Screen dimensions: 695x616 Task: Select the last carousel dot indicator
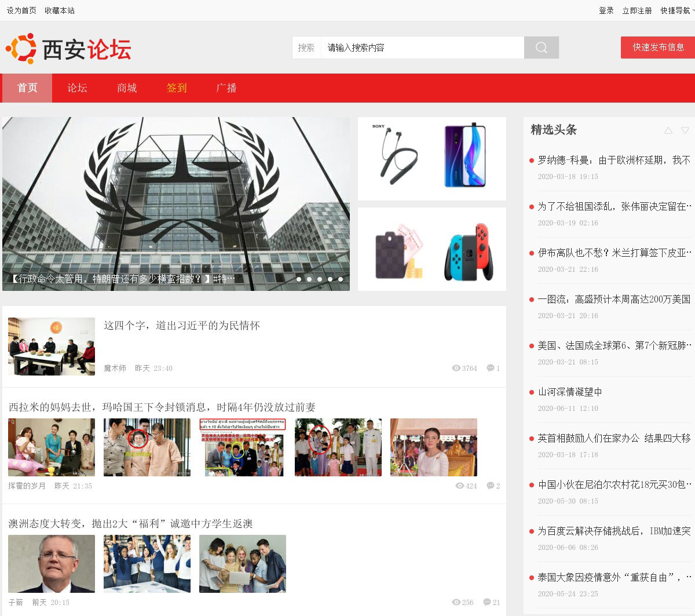coord(341,279)
